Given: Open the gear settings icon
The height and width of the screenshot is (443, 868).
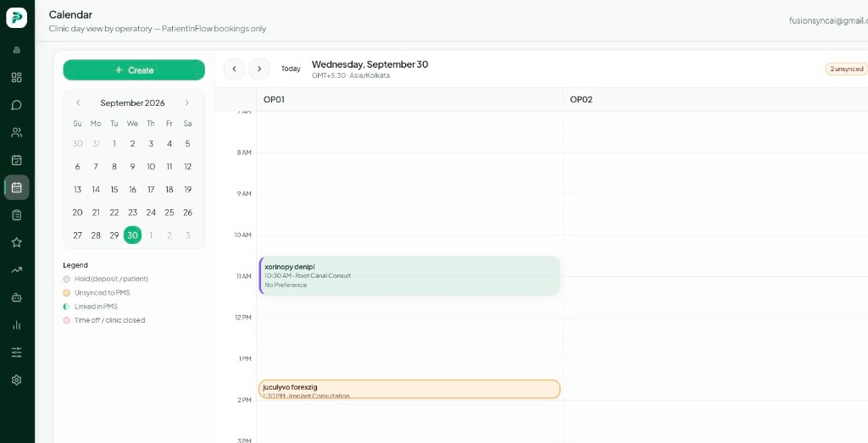Looking at the screenshot, I should pyautogui.click(x=17, y=380).
